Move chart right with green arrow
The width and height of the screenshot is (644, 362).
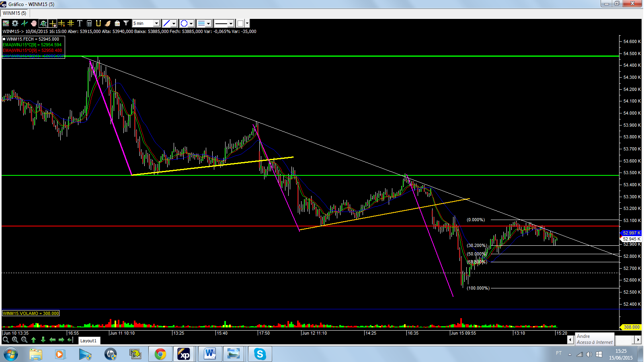pyautogui.click(x=62, y=340)
